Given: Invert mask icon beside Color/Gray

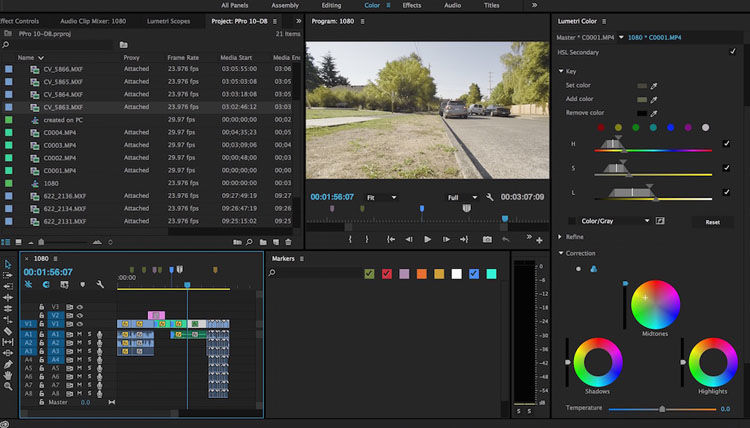Looking at the screenshot, I should [660, 220].
